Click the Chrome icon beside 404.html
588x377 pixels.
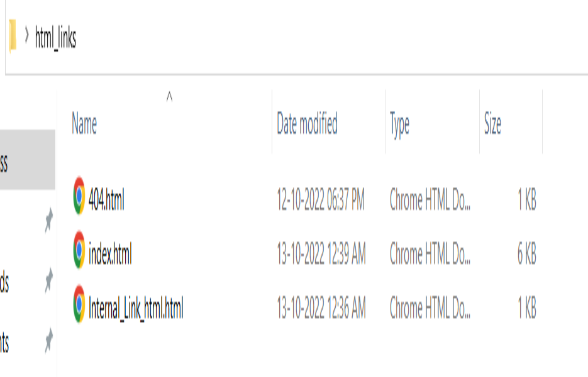pyautogui.click(x=79, y=196)
